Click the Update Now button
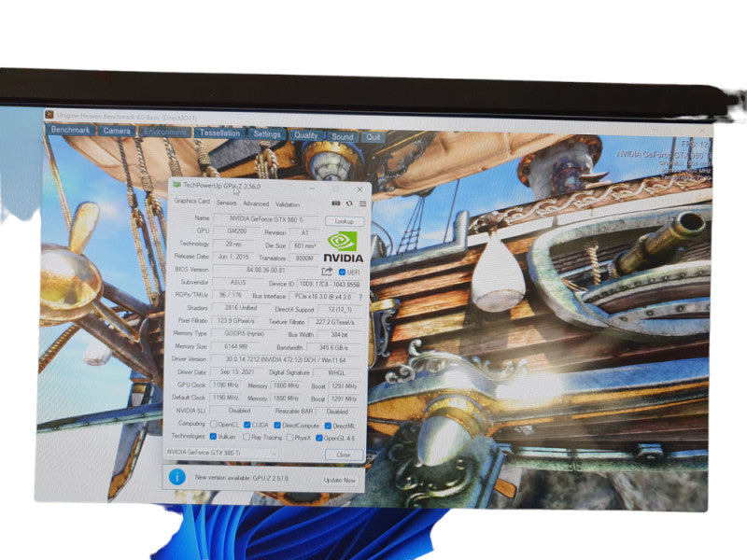The image size is (747, 560). coord(339,480)
